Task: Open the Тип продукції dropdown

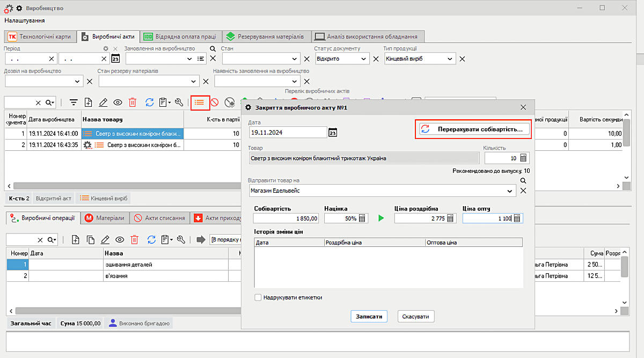Action: (450, 59)
